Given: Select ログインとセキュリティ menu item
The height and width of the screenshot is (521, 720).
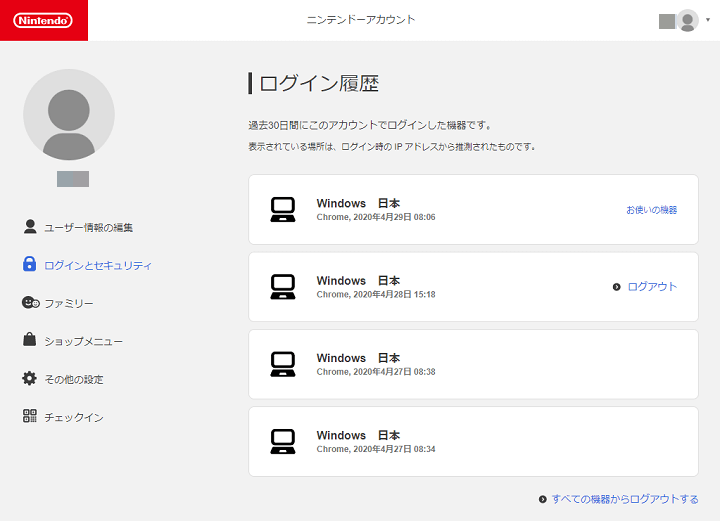Looking at the screenshot, I should point(97,265).
